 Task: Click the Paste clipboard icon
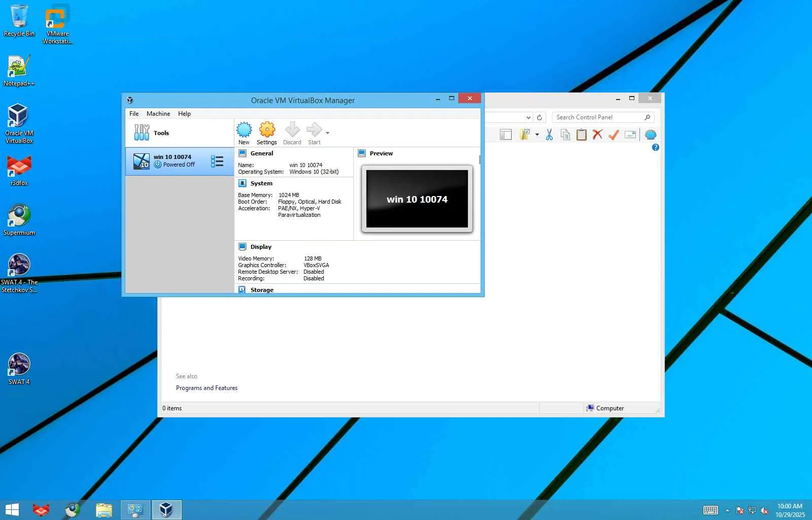coord(582,135)
